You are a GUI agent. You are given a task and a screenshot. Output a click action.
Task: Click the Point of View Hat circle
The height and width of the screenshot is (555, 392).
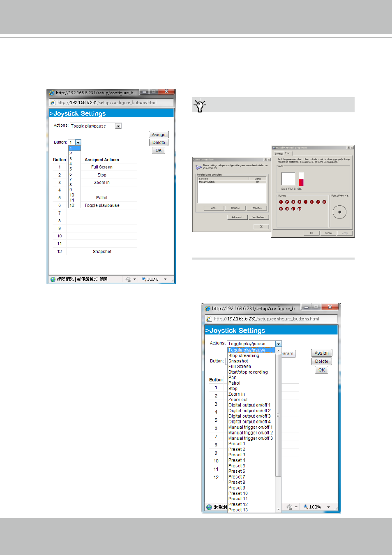click(x=339, y=212)
